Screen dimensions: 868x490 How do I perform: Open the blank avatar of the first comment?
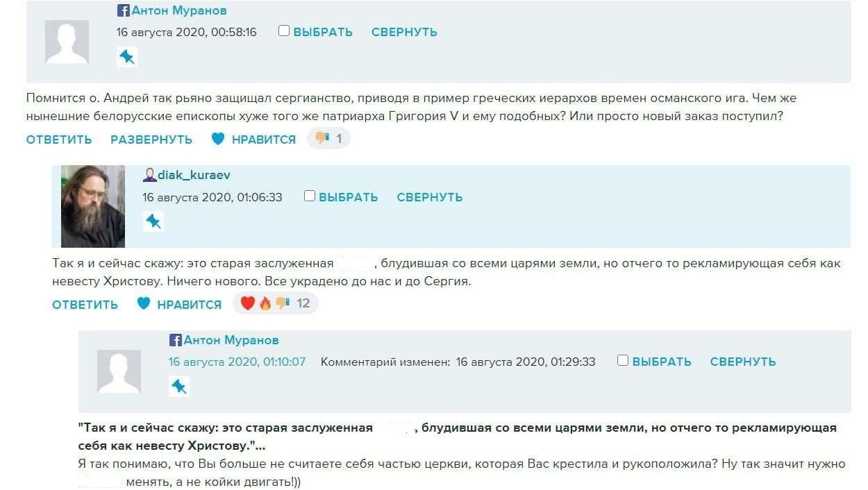pos(67,42)
